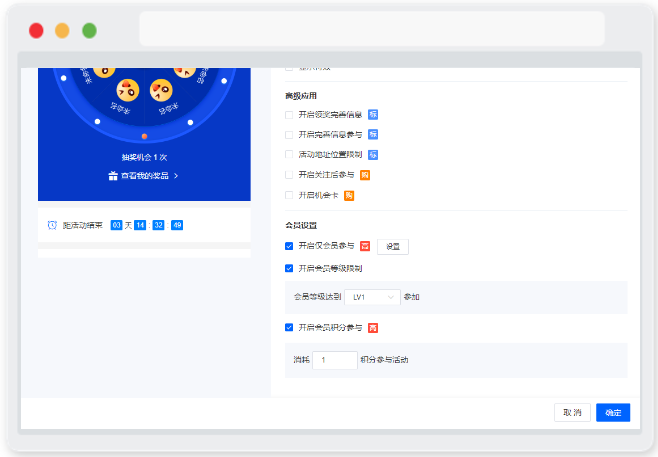Click the lower-right full emoji face on wheel

click(x=161, y=90)
